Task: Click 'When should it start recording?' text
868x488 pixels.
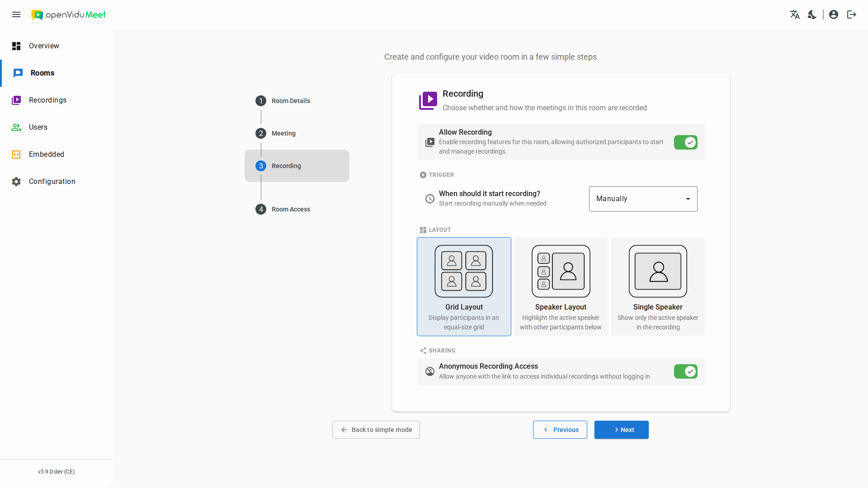Action: 490,193
